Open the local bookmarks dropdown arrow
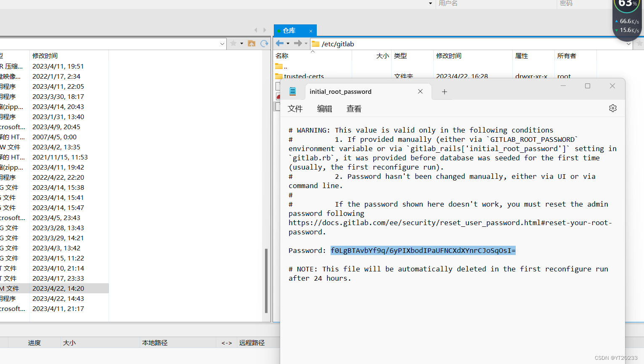This screenshot has width=644, height=364. [241, 43]
